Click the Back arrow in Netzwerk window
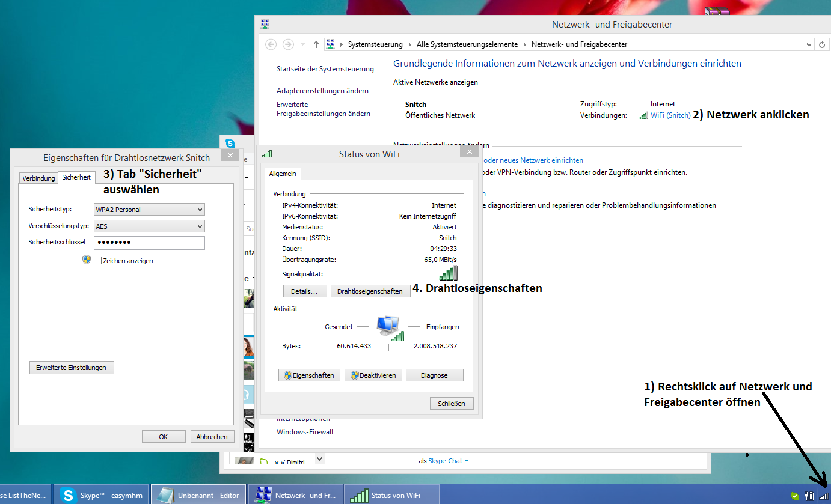Viewport: 831px width, 504px height. pos(271,44)
